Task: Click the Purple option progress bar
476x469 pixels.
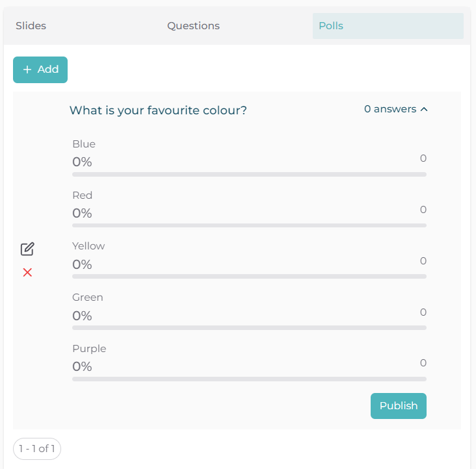Action: pyautogui.click(x=249, y=379)
